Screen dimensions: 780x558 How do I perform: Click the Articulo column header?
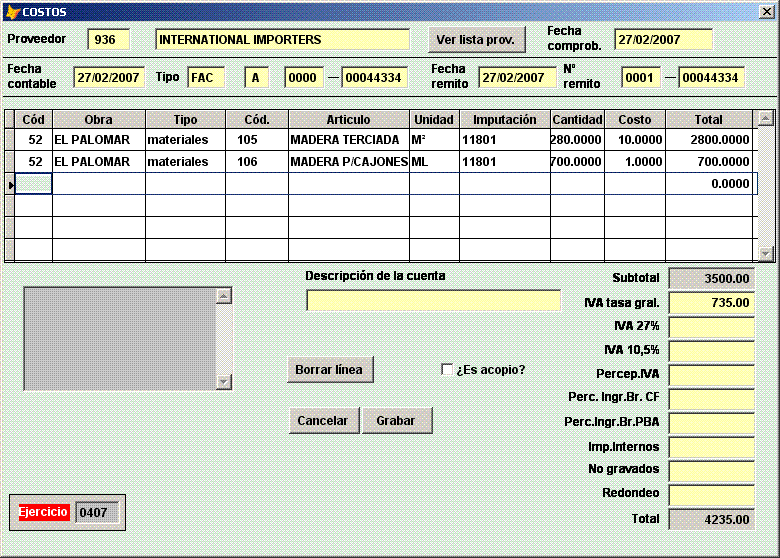pyautogui.click(x=348, y=120)
